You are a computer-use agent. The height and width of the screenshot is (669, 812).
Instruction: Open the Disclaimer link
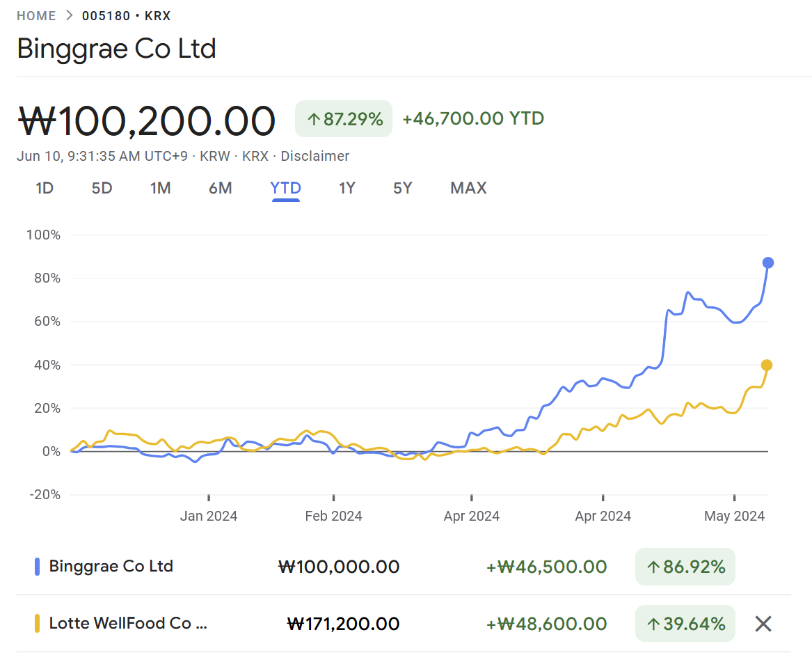pyautogui.click(x=315, y=156)
